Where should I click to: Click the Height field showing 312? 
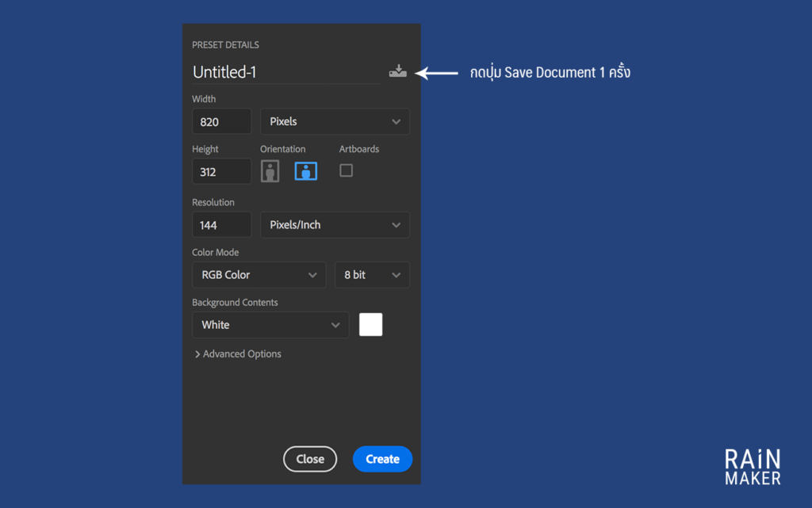click(x=221, y=172)
